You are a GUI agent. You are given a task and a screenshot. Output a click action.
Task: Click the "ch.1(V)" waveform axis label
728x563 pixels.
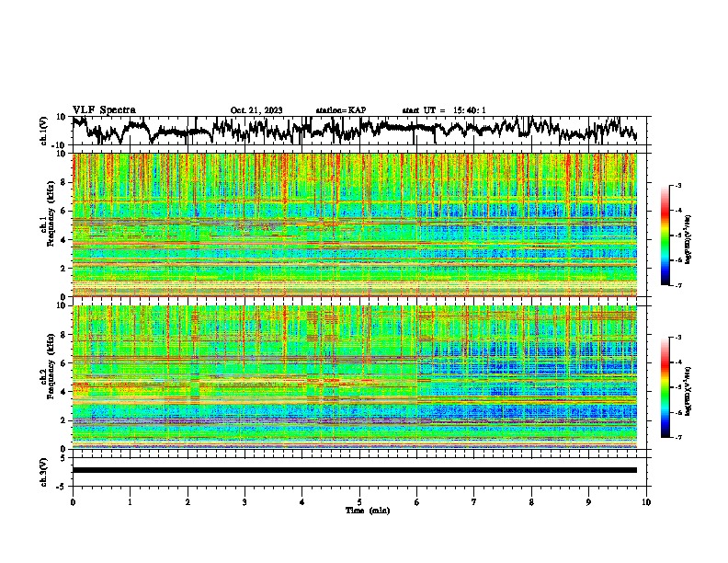pyautogui.click(x=44, y=131)
